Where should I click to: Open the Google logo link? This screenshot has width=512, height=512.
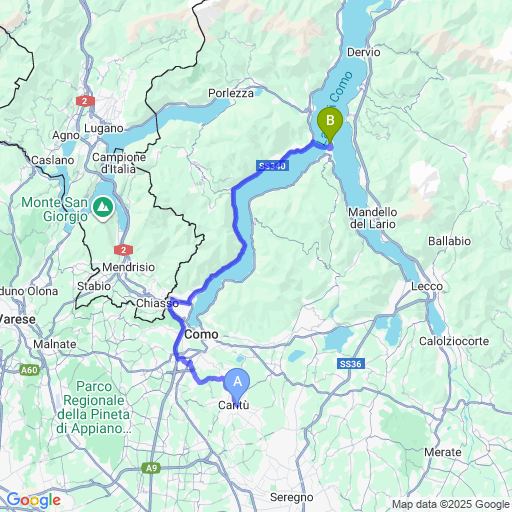click(34, 500)
